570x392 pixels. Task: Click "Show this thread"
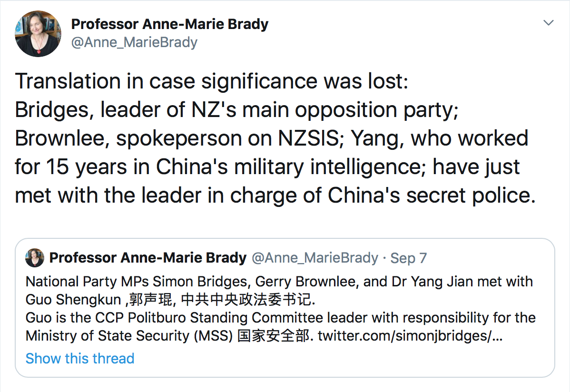(80, 358)
